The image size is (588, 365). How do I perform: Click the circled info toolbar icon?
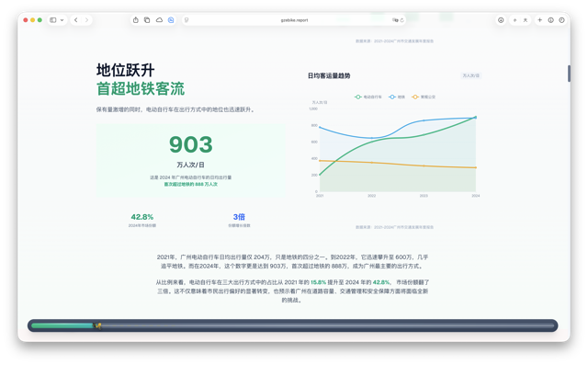(x=550, y=20)
